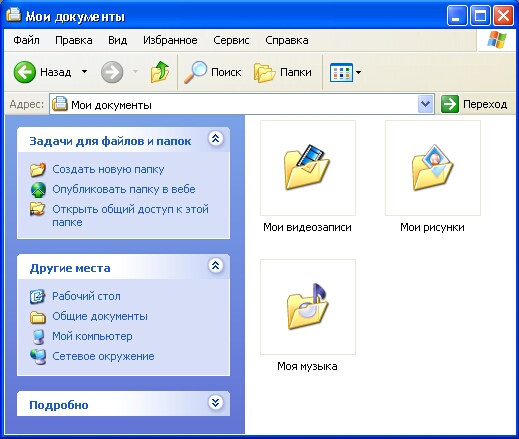Click the Другие места header text
The image size is (519, 439).
pos(70,268)
